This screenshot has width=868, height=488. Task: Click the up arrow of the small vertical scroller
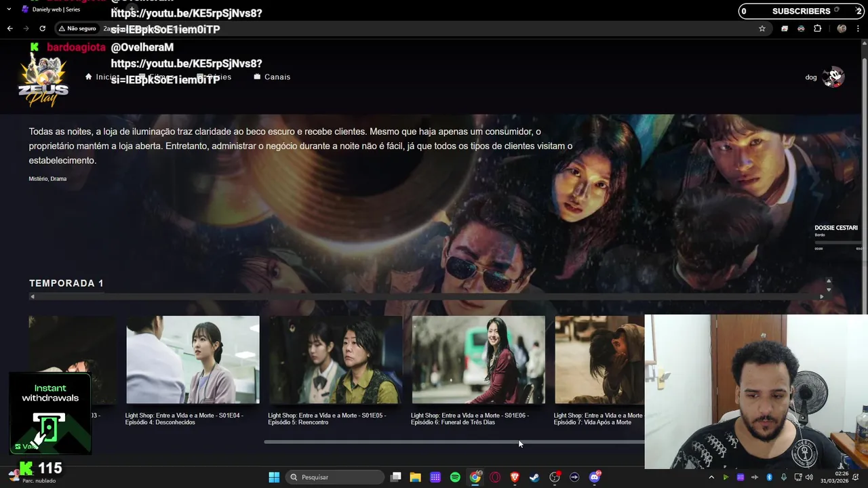pos(828,281)
